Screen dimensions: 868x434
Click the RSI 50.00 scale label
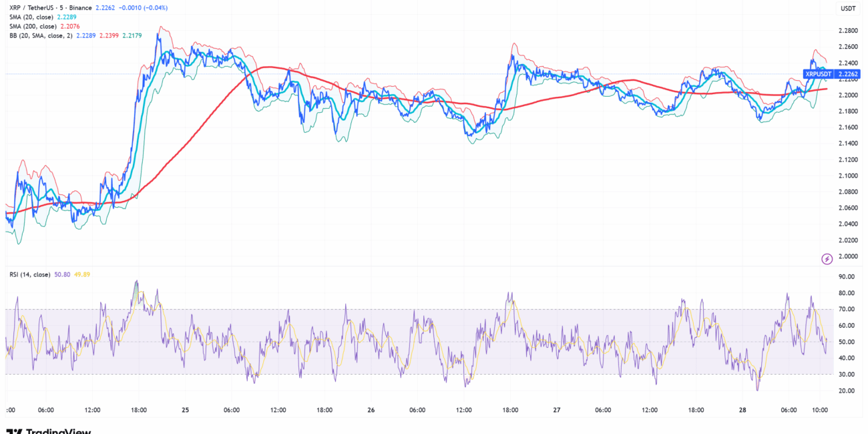coord(848,342)
